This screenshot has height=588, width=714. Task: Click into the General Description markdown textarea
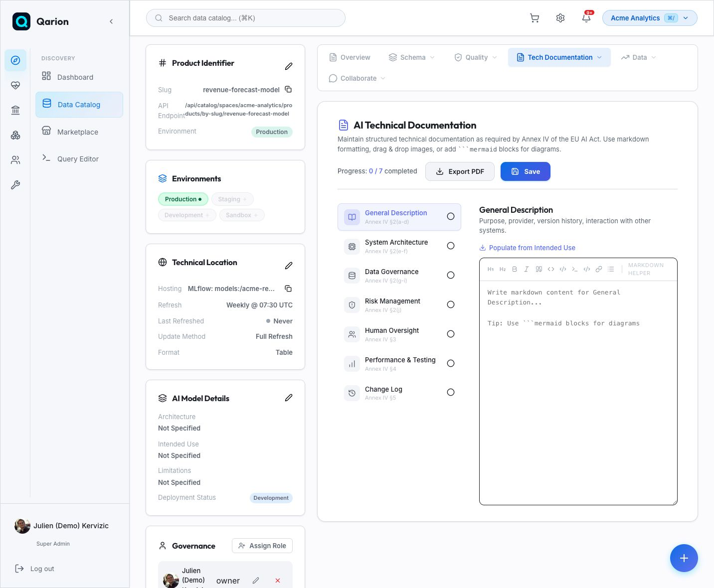coord(578,393)
